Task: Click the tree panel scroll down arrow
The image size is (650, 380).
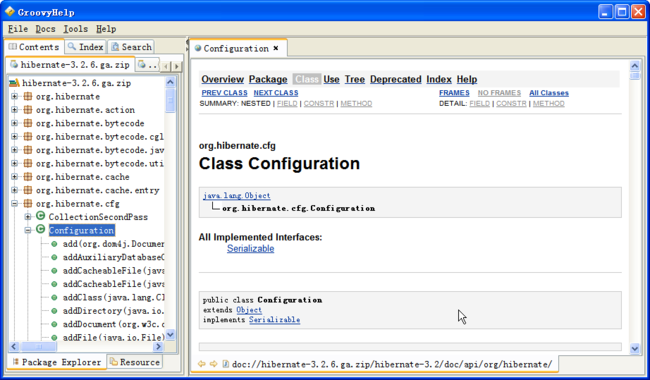Action: click(x=170, y=334)
